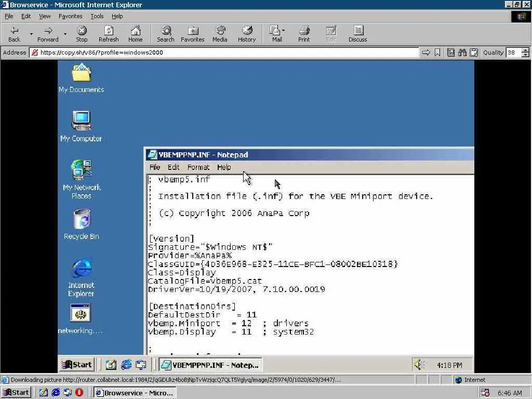Viewport: 532px width, 399px height.
Task: Launch IE from inner quick launch bar
Action: [126, 365]
